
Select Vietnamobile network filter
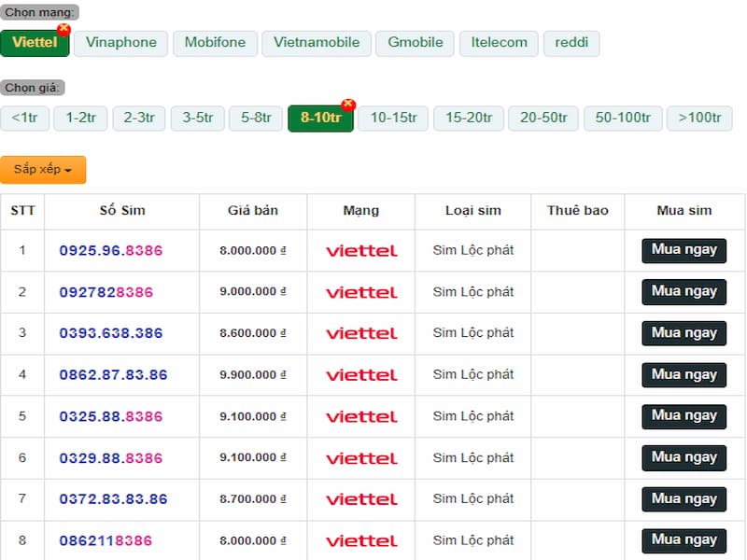[317, 43]
